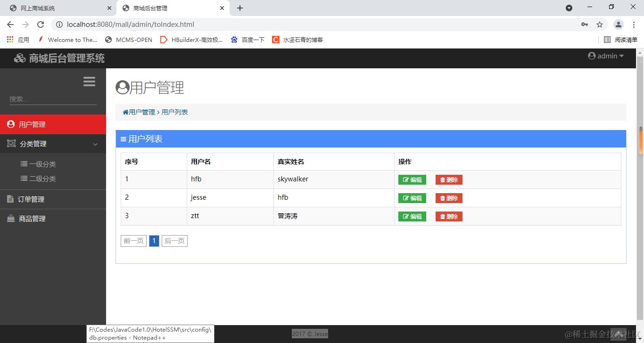Click the 用户管理 header user icon

(x=122, y=87)
